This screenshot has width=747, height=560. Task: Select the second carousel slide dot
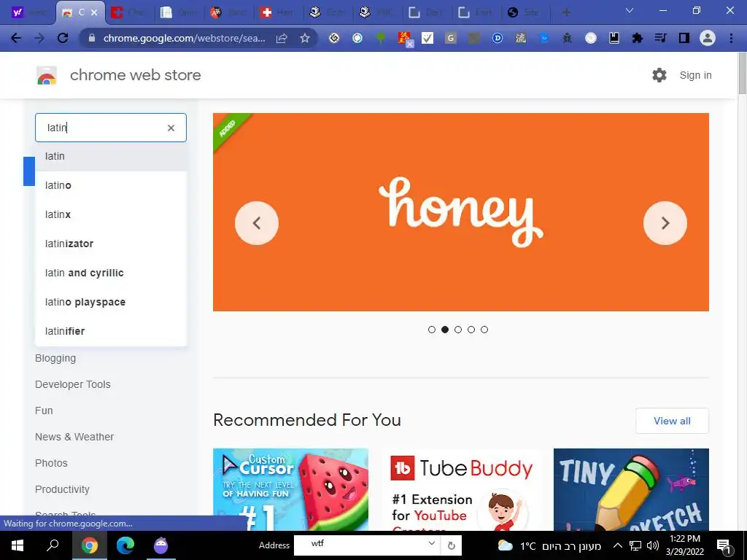(445, 330)
